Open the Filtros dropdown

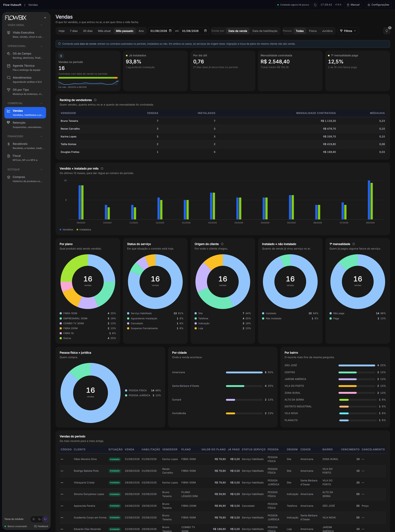pyautogui.click(x=348, y=31)
